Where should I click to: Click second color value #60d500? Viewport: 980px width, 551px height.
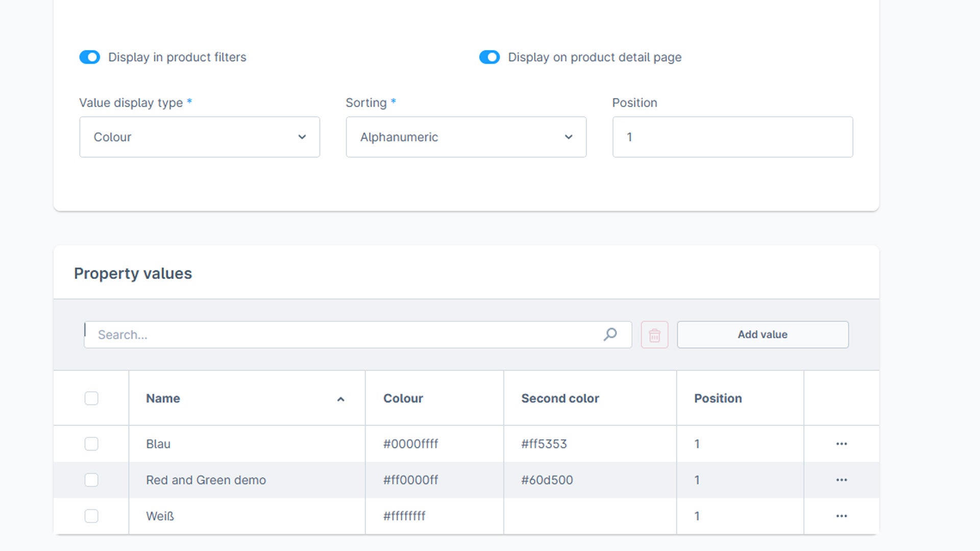547,480
